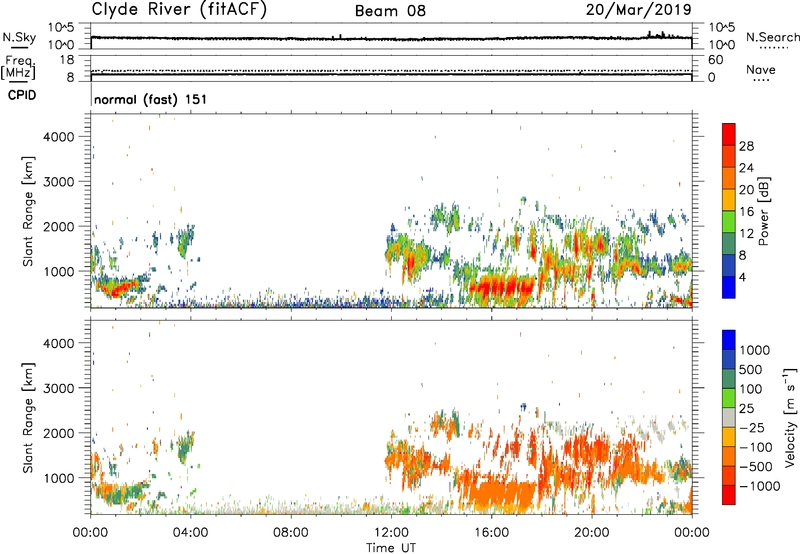Click the 'CPID' row label
The image size is (800, 554).
pos(22,95)
